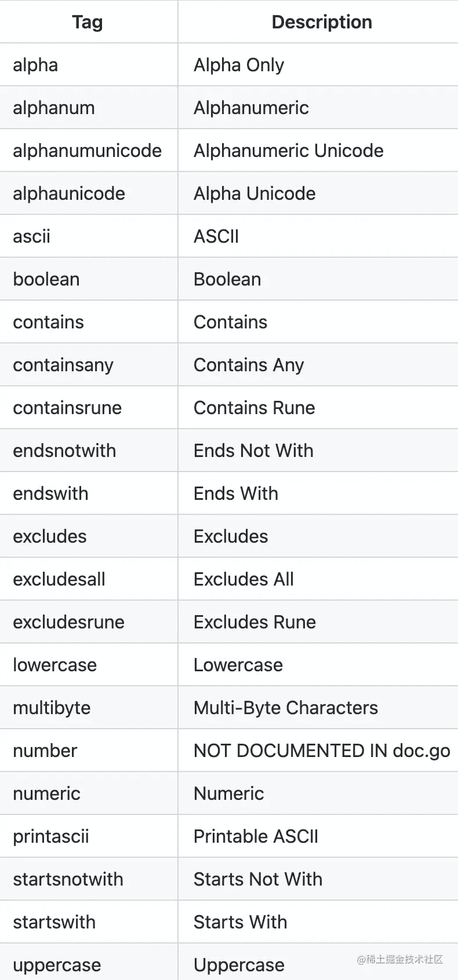Click the lowercase tag cell
This screenshot has width=458, height=980.
click(55, 665)
